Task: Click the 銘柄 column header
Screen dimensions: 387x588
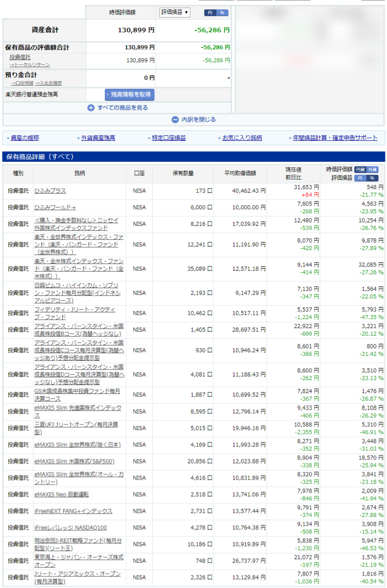Action: click(80, 173)
